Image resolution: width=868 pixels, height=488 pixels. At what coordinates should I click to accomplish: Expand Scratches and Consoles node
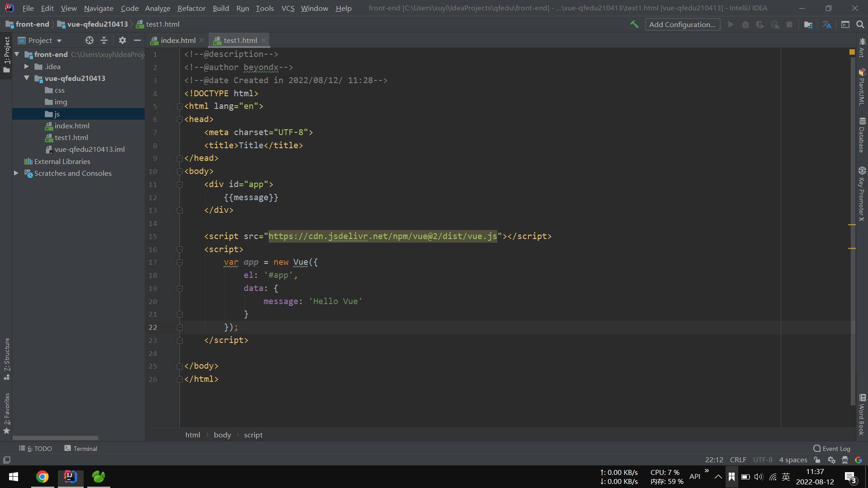point(16,173)
